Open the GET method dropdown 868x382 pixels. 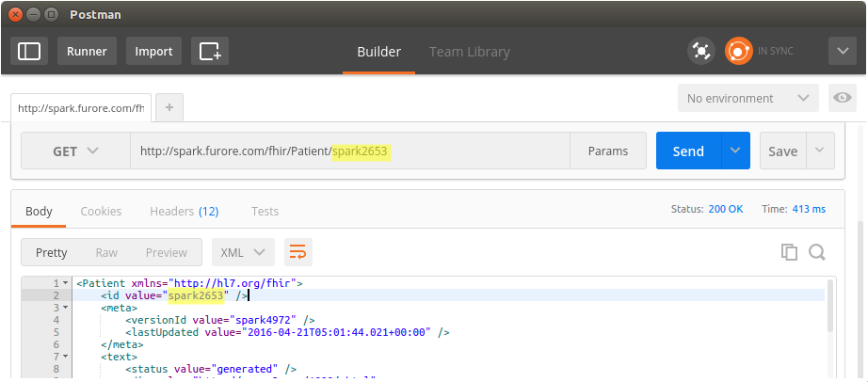point(75,151)
